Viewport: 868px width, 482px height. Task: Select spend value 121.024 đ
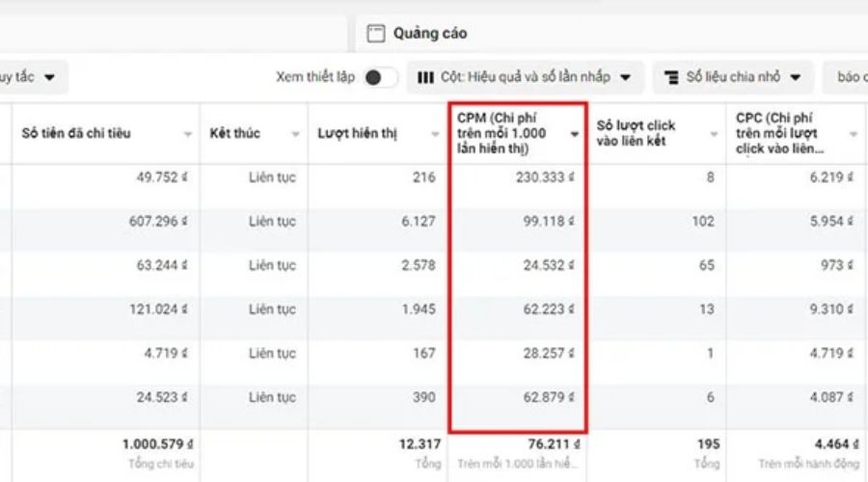pos(158,309)
